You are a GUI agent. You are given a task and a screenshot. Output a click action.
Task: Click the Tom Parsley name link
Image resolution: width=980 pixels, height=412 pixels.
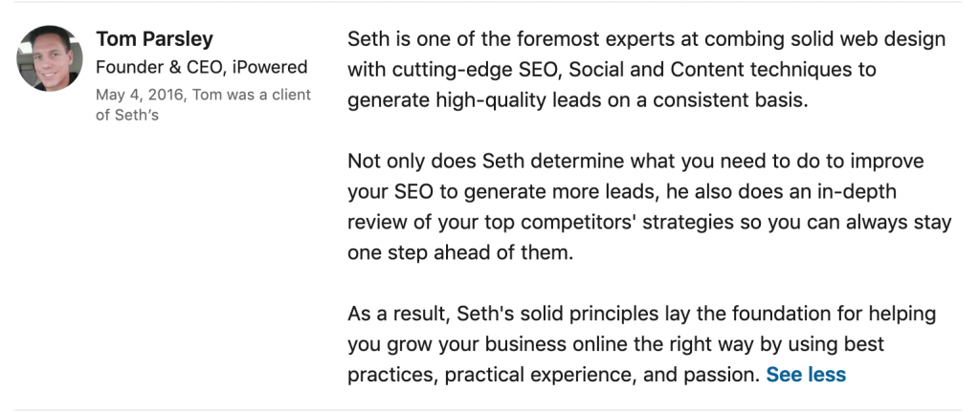(x=154, y=39)
